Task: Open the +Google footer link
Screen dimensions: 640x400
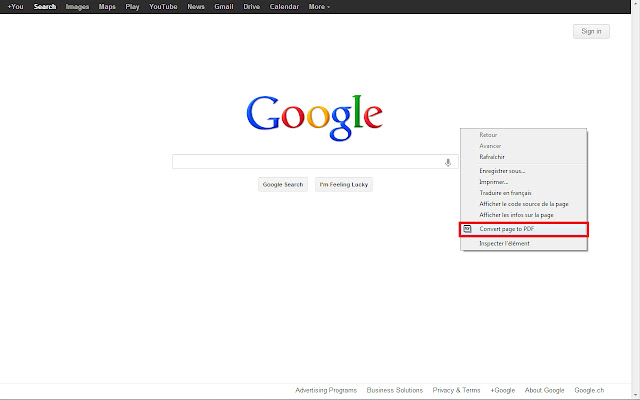Action: pos(502,390)
